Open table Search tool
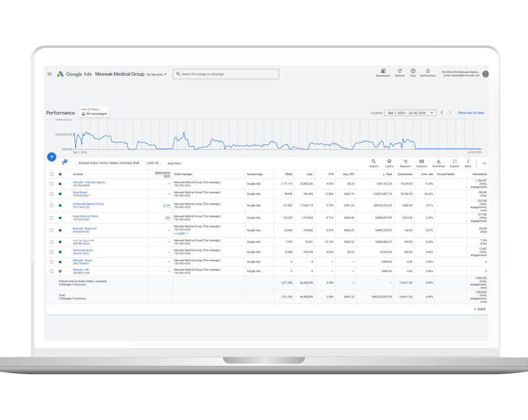This screenshot has width=528, height=420. (374, 163)
